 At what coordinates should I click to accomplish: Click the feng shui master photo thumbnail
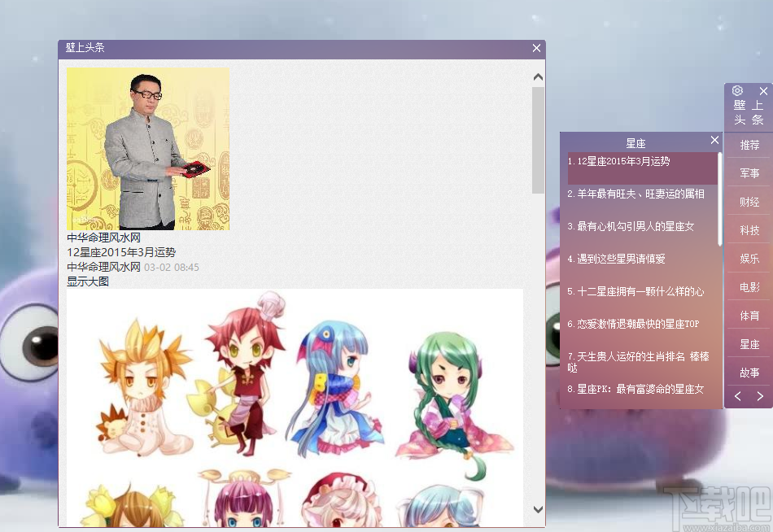tap(147, 149)
